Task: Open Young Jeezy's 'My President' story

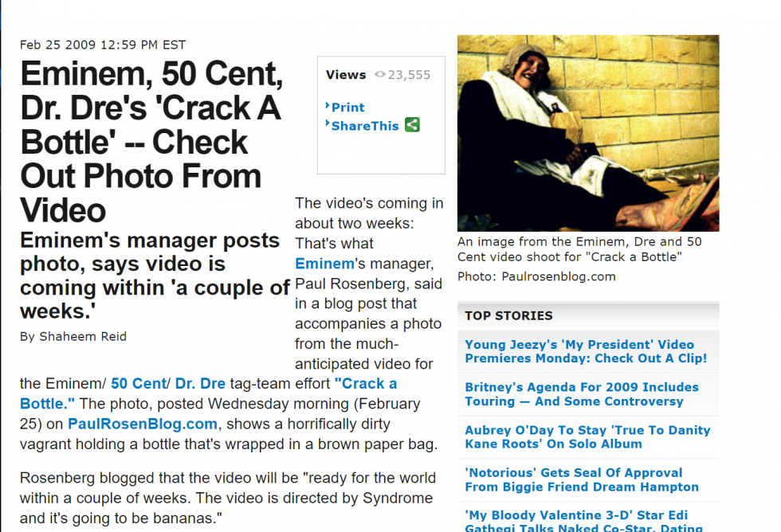Action: coord(586,351)
